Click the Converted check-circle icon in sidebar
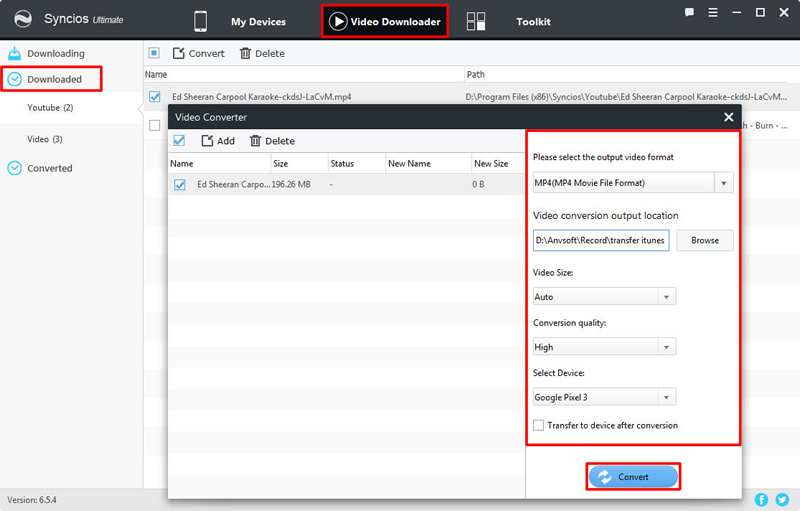Screen dimensions: 800x511 click(15, 168)
